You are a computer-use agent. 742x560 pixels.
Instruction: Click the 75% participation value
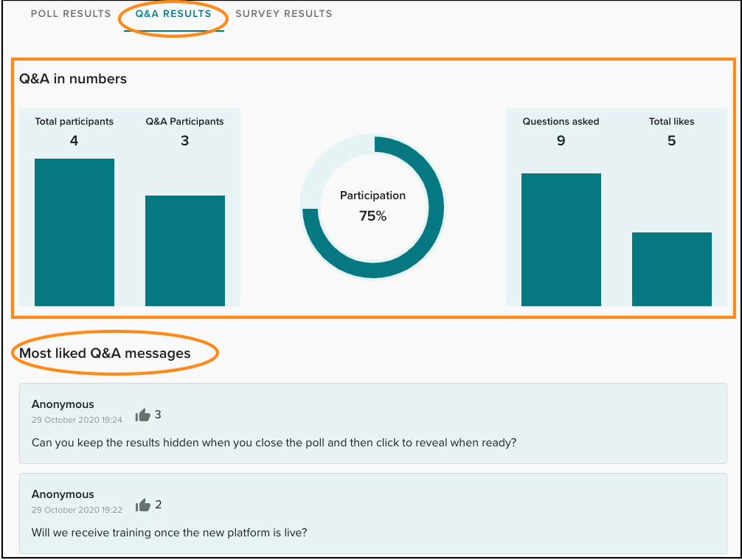pyautogui.click(x=373, y=216)
